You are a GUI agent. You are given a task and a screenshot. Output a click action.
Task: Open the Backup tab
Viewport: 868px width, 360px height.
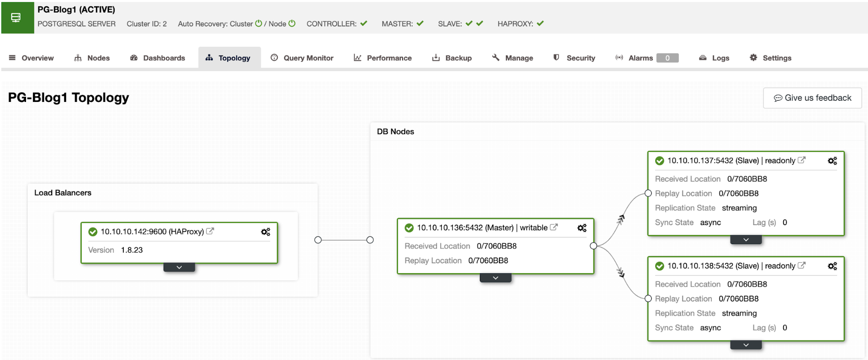(x=452, y=58)
